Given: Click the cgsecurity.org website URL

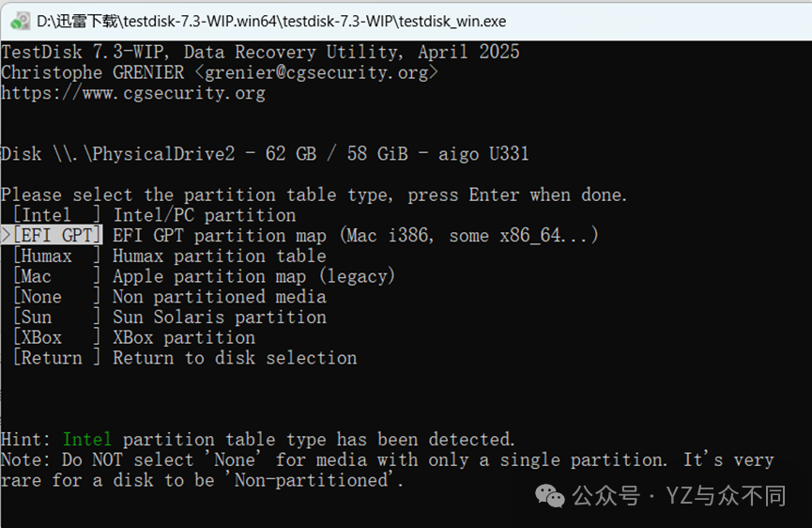Looking at the screenshot, I should point(132,93).
